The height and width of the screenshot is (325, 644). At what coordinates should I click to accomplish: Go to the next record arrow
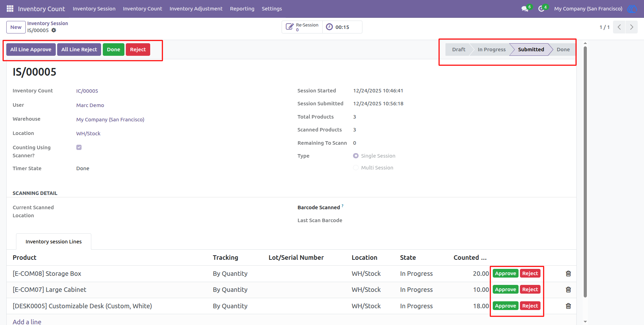[631, 27]
